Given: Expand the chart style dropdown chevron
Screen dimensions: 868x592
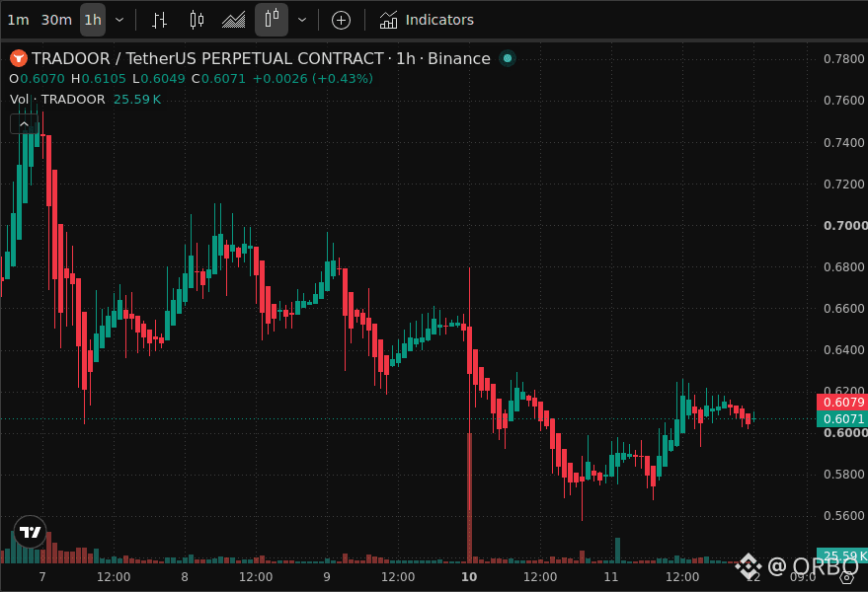Looking at the screenshot, I should (302, 20).
